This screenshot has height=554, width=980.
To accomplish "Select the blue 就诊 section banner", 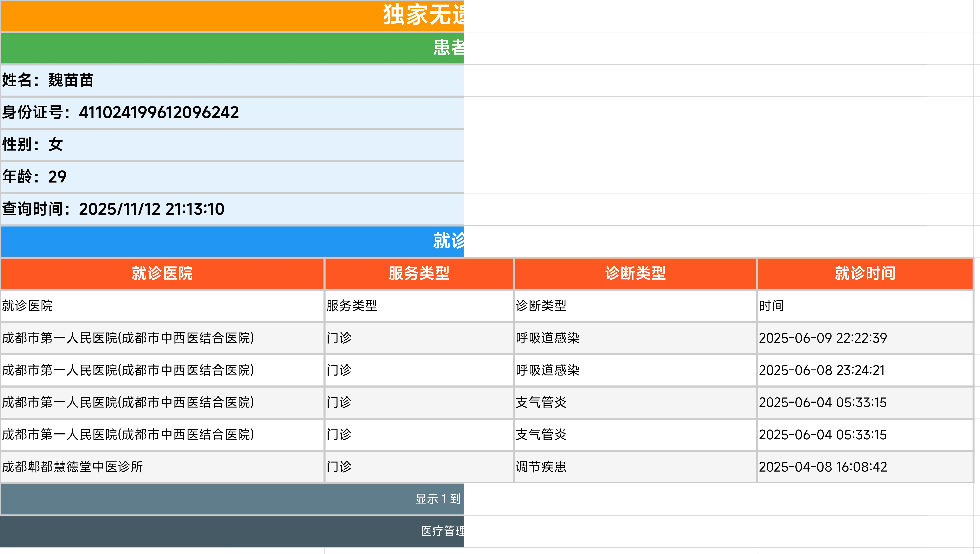I will [x=232, y=241].
